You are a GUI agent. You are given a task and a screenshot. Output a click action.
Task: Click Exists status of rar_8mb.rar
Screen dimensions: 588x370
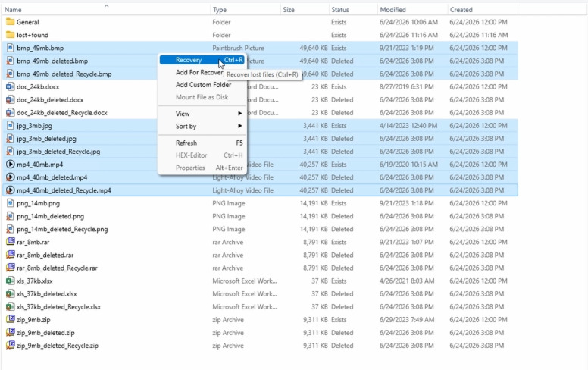pos(339,242)
